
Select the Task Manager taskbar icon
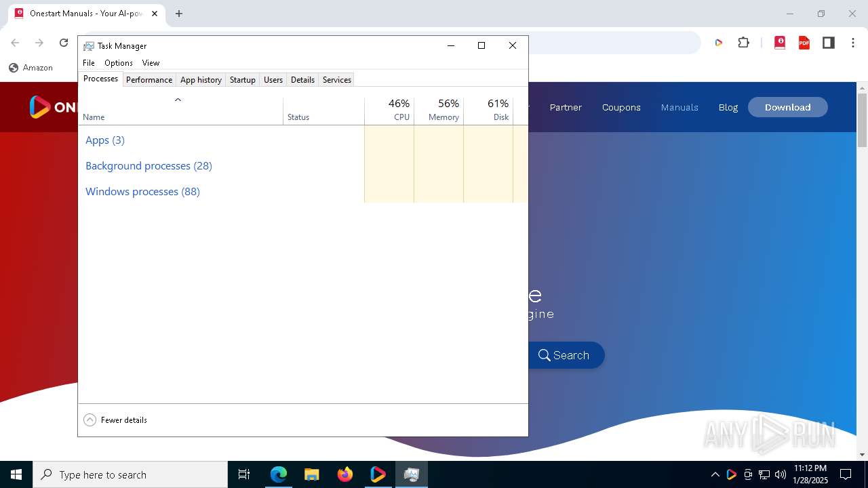coord(411,474)
